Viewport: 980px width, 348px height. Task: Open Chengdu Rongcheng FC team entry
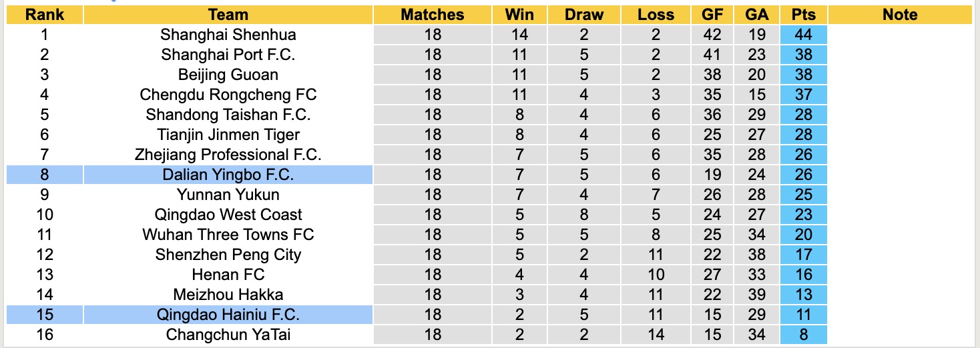pyautogui.click(x=228, y=95)
